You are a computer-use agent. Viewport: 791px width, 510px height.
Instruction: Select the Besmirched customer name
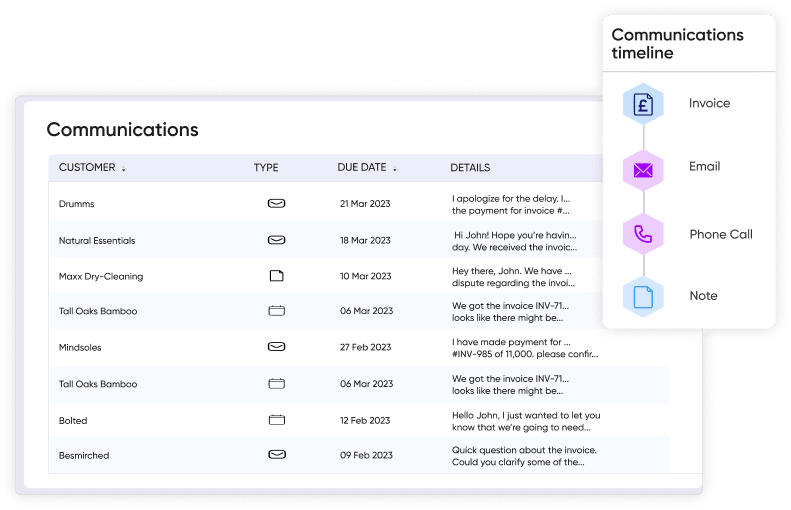[x=84, y=456]
